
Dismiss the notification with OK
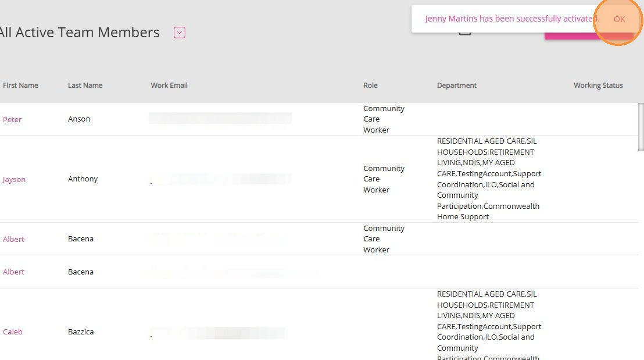[x=619, y=19]
